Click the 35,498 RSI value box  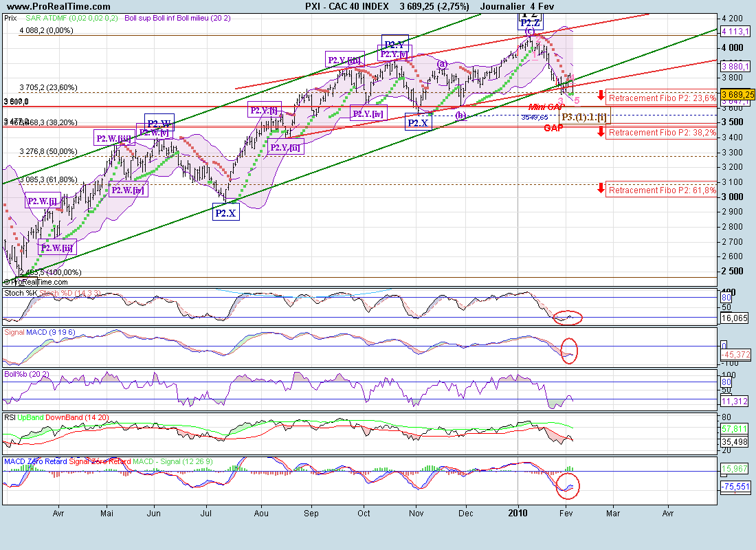(734, 441)
